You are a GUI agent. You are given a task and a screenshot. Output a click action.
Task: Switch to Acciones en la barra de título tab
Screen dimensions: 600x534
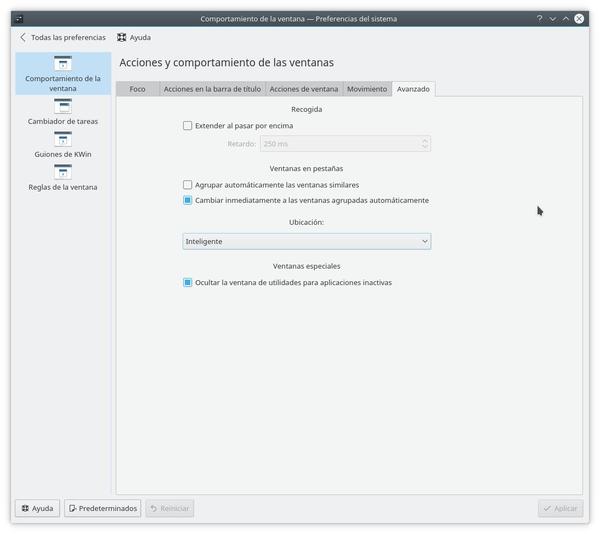tap(211, 89)
